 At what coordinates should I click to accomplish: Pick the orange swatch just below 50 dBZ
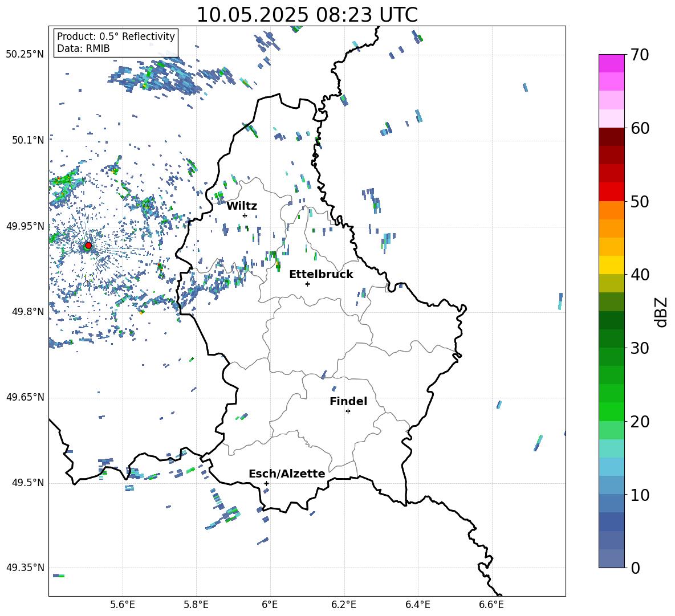612,210
